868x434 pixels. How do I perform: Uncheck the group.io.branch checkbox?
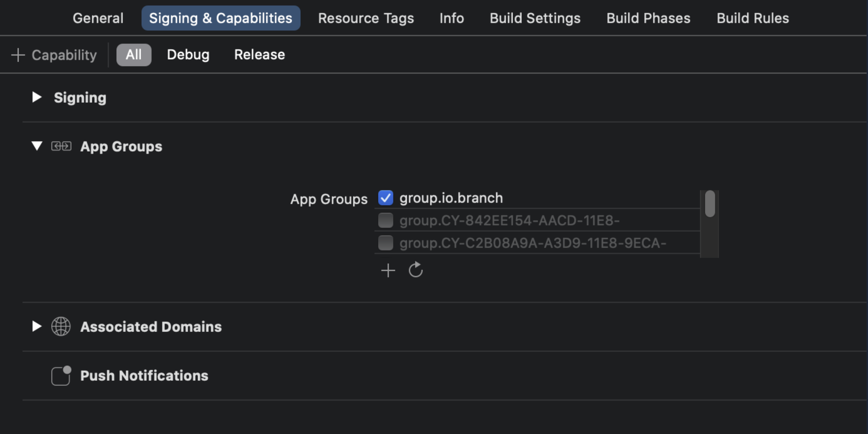click(386, 198)
